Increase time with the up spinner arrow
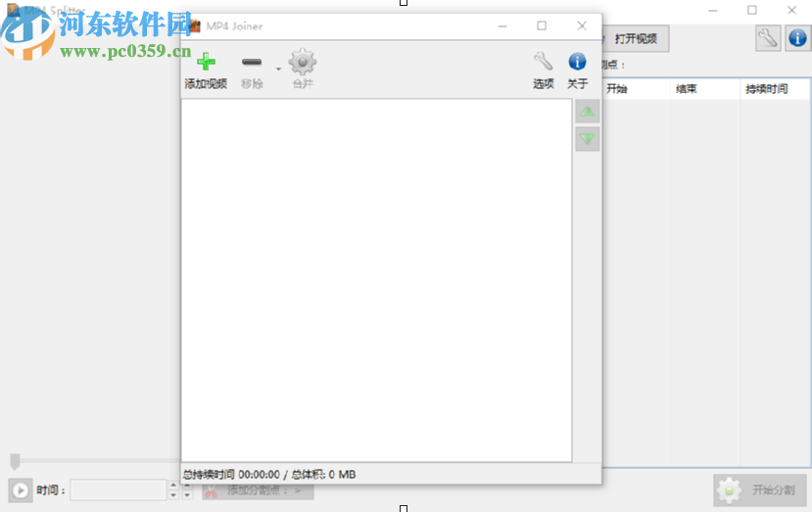Image resolution: width=812 pixels, height=512 pixels. tap(173, 486)
